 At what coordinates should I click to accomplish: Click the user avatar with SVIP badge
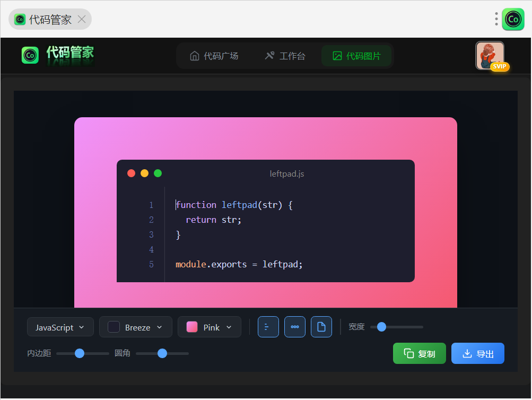[x=490, y=56]
